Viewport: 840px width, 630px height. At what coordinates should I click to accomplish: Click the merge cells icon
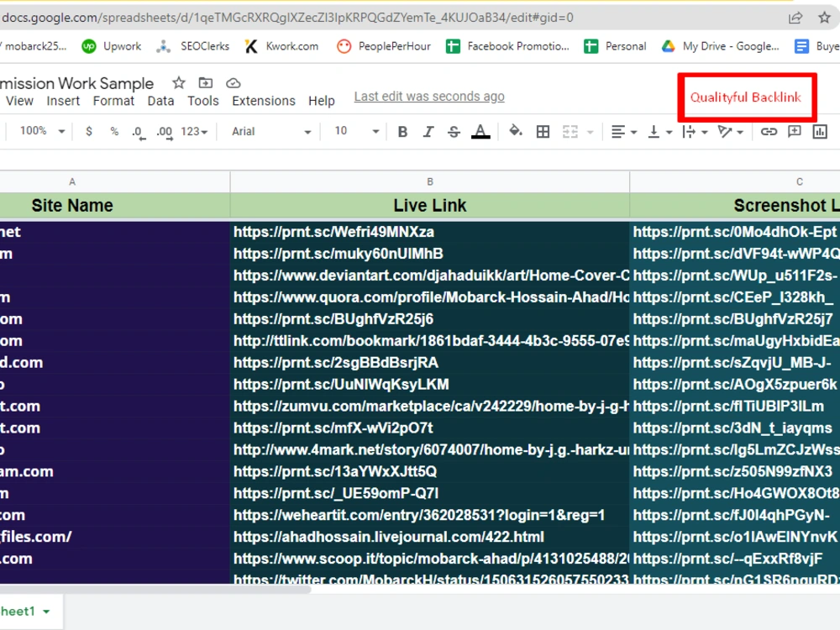570,132
